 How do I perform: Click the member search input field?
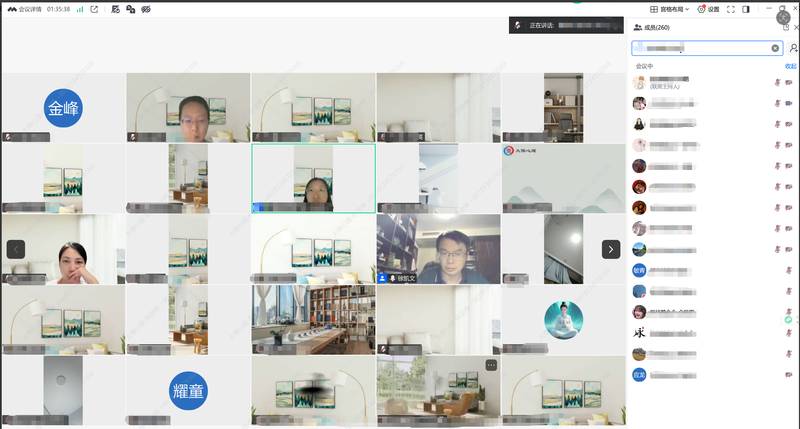pos(707,48)
